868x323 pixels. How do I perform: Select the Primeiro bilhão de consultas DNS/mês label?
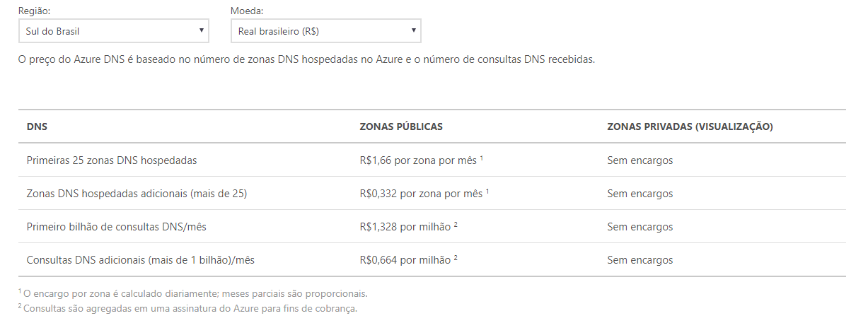click(117, 227)
